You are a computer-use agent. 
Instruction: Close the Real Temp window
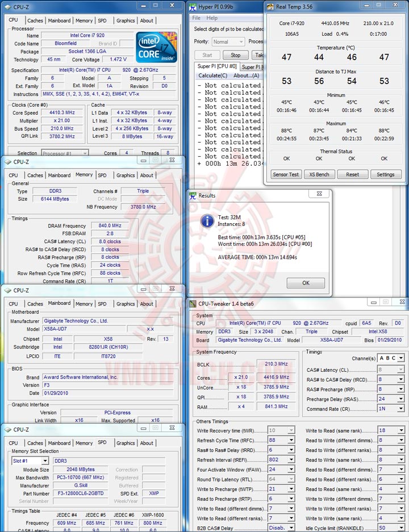click(x=395, y=5)
